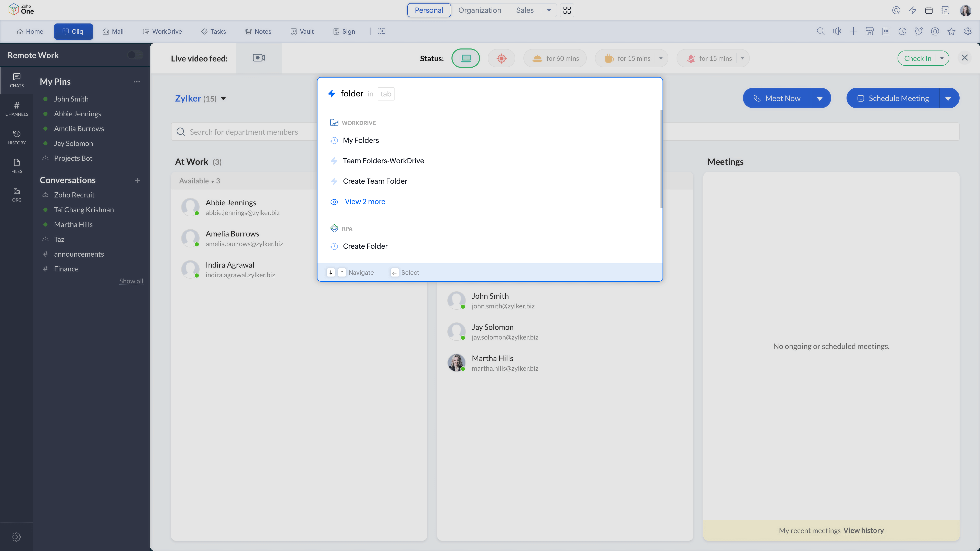Select the coffee break status icon
The height and width of the screenshot is (551, 980).
(609, 58)
